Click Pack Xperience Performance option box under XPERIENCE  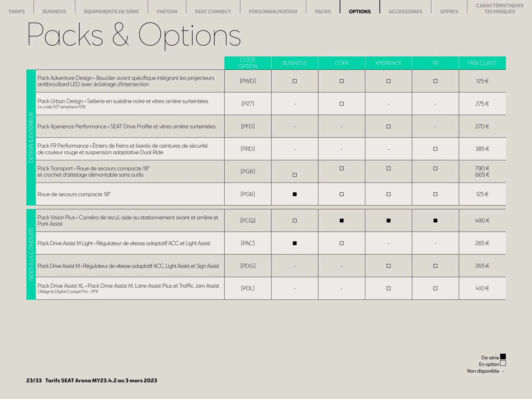click(x=388, y=126)
